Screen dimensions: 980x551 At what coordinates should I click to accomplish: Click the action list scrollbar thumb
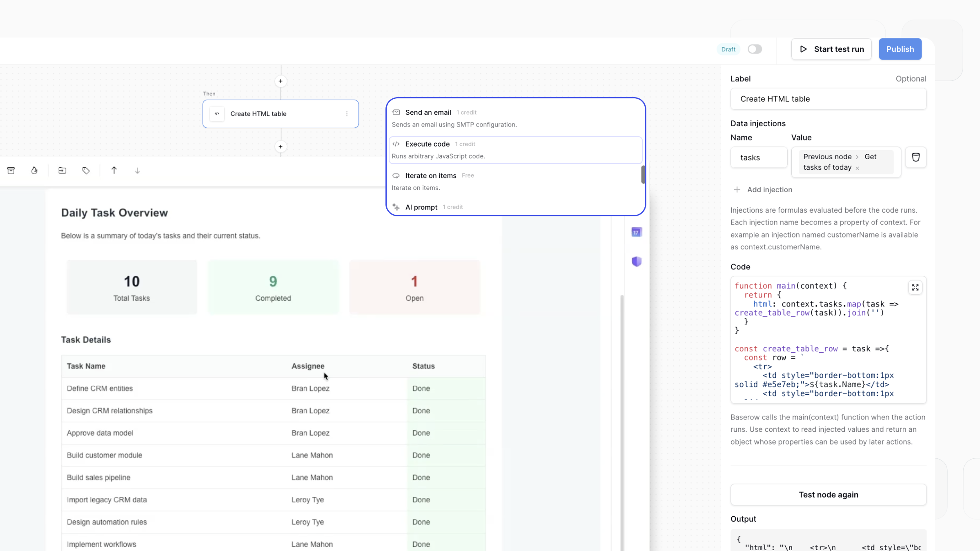coord(643,175)
